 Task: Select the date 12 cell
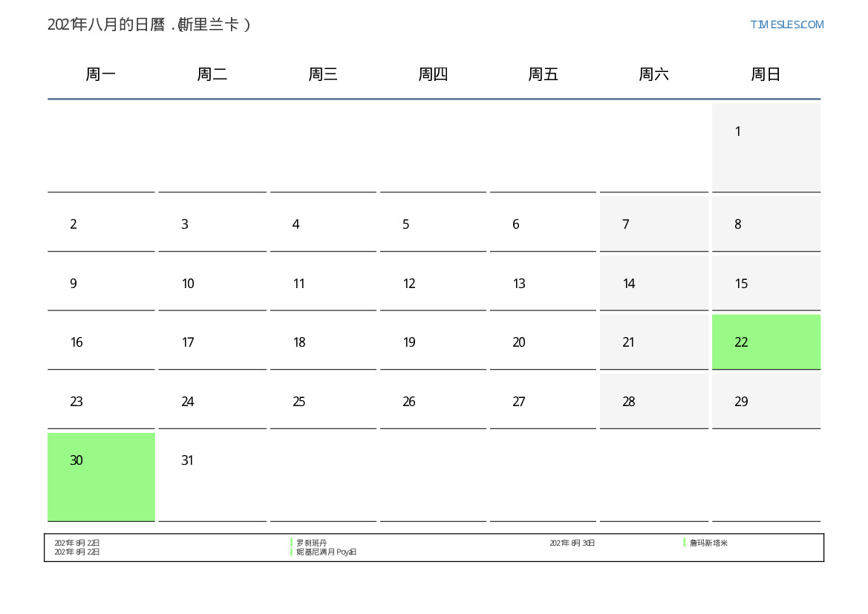433,283
